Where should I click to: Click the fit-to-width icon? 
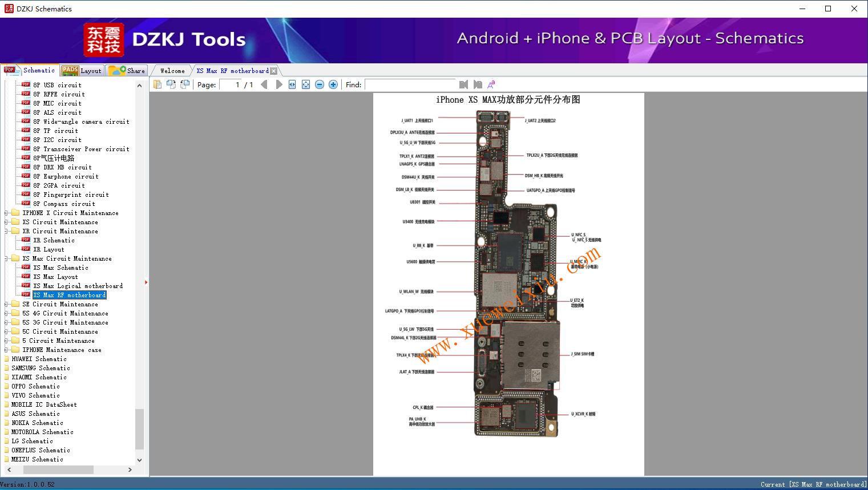pos(292,84)
